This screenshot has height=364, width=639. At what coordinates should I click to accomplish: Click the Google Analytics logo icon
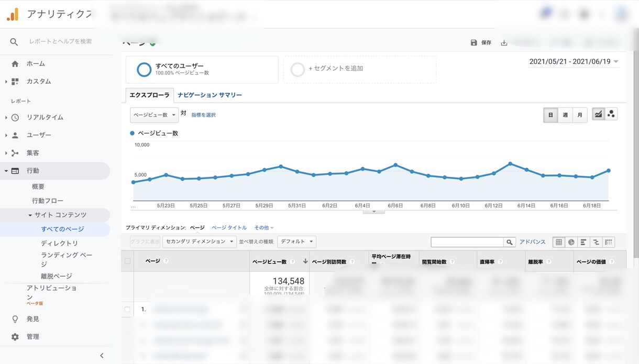click(x=12, y=14)
